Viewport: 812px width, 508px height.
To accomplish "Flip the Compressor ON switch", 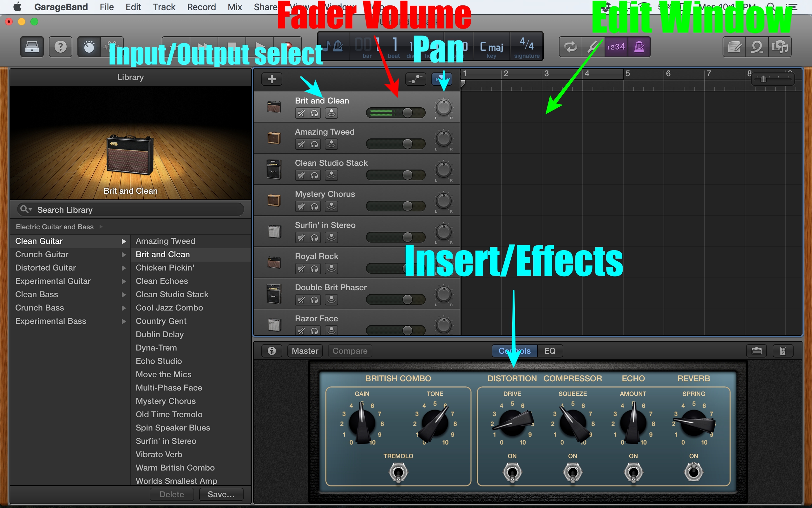I will pos(573,472).
